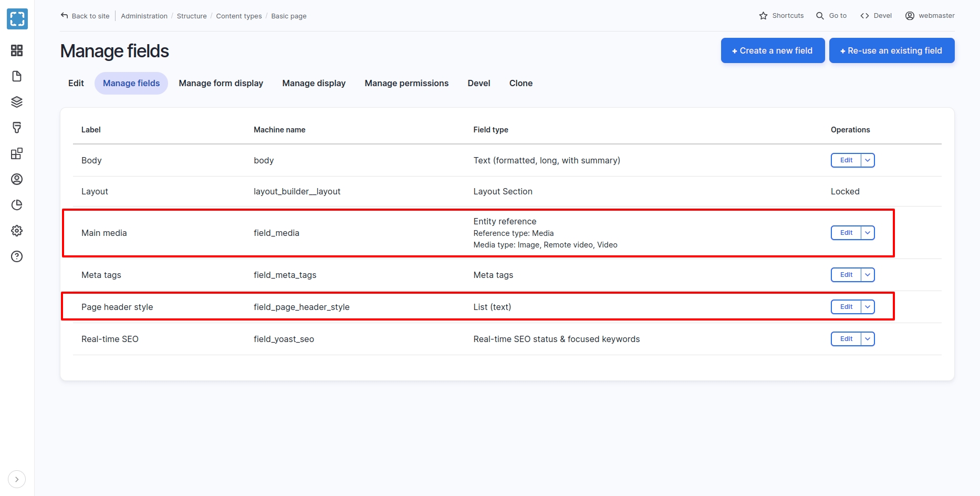Expand operations dropdown for Body field

tap(868, 160)
